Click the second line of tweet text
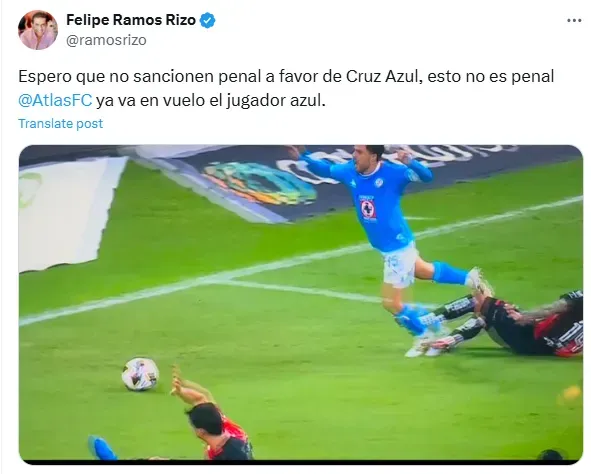Image resolution: width=591 pixels, height=474 pixels. coord(171,101)
